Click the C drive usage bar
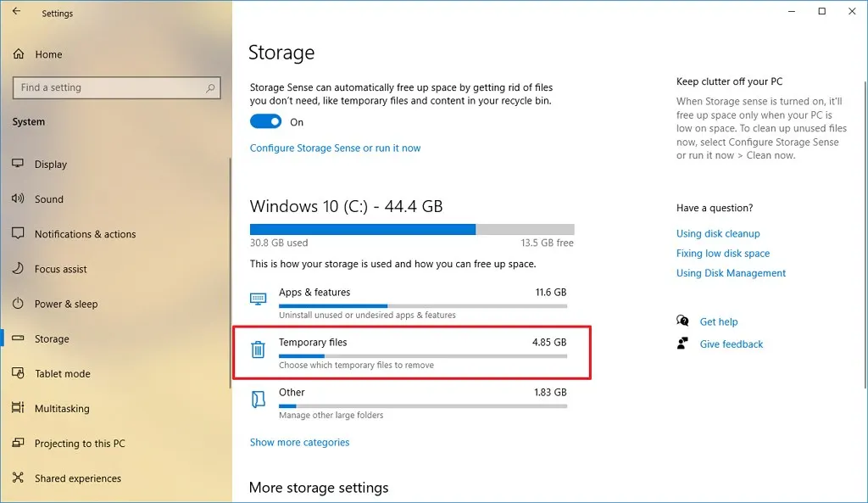Screen dimensions: 868x503 point(412,227)
